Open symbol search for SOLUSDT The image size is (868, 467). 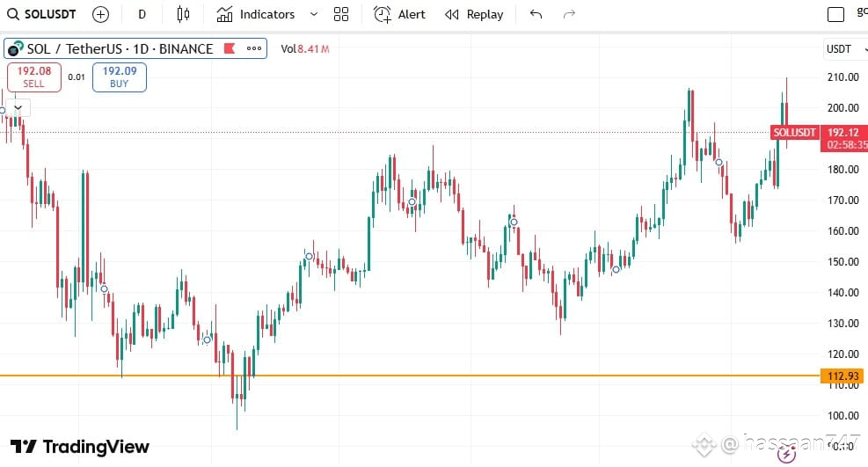[x=41, y=14]
